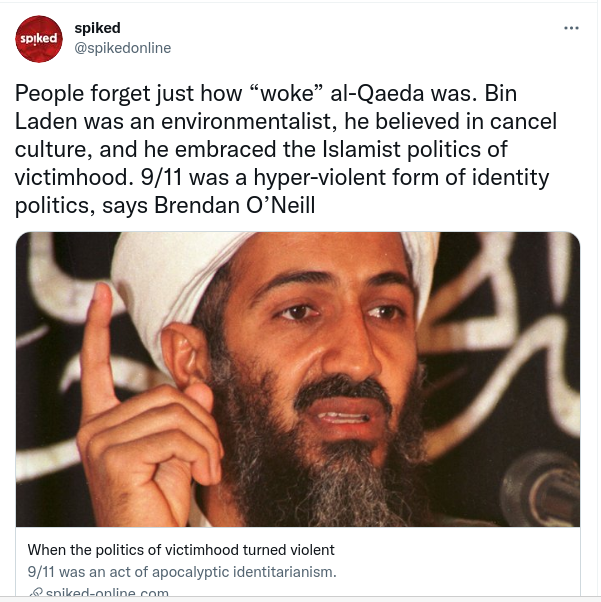Open the spiked display name profile link
601x602 pixels.
click(97, 27)
